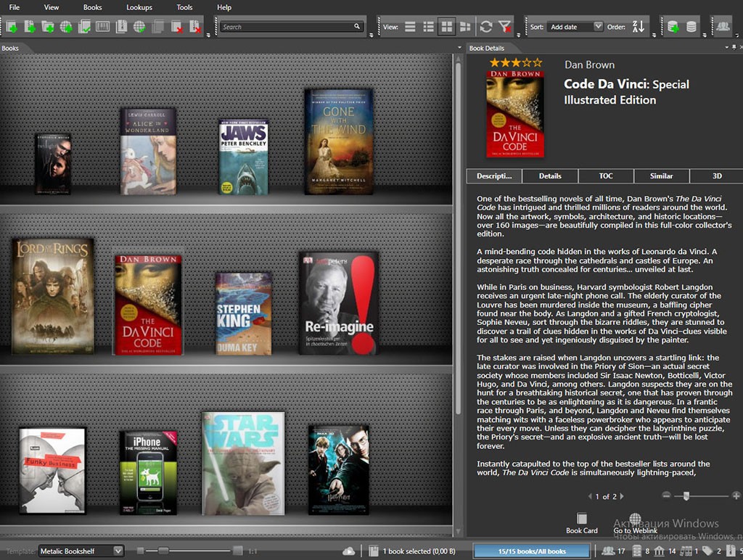Expand the book toolbar overflow arrow
The height and width of the screenshot is (560, 743).
208,35
